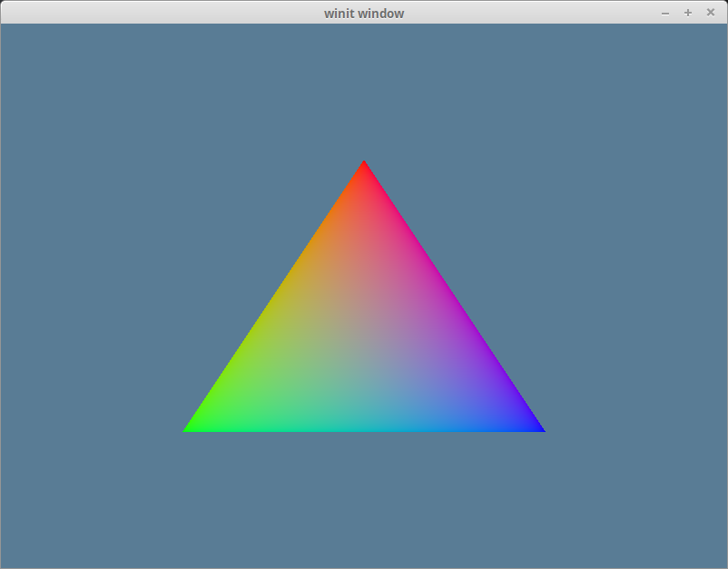Click the 'winit window' title text
Viewport: 728px width, 569px height.
pos(363,13)
